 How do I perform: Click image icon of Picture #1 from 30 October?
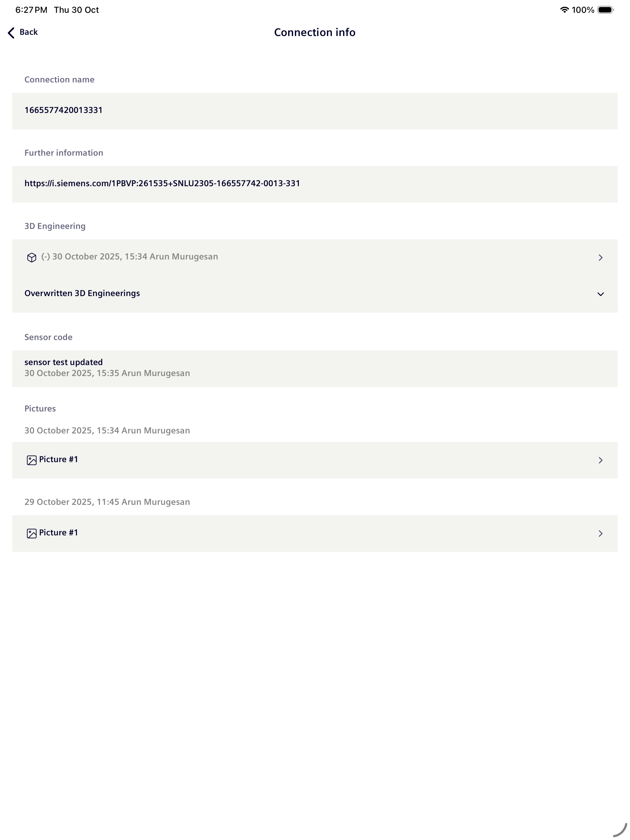(31, 460)
